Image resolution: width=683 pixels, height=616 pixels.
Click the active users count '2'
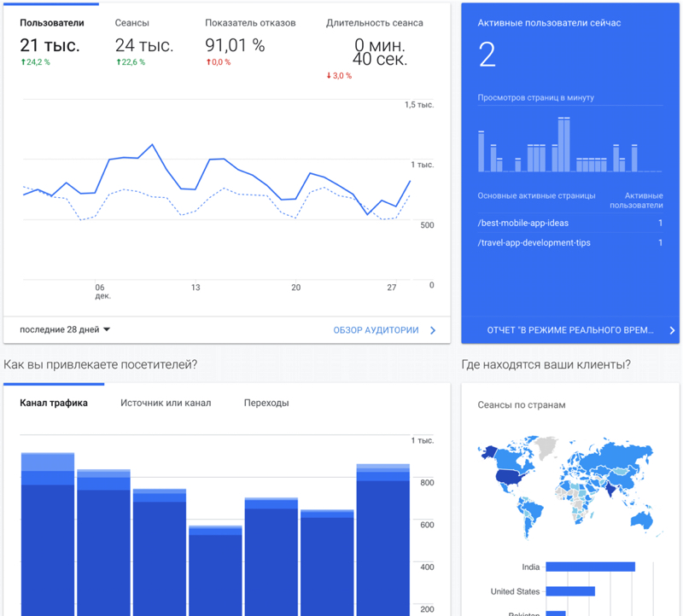coord(487,55)
